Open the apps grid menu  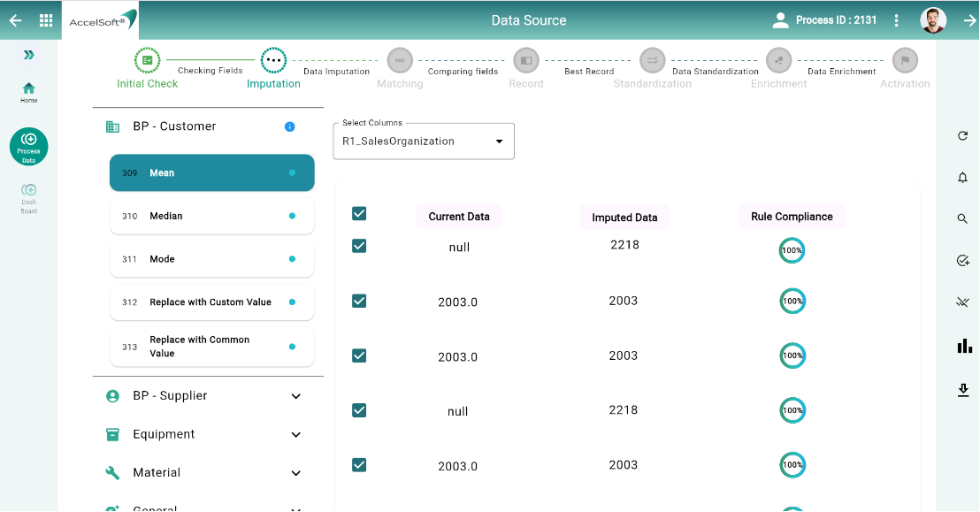click(46, 20)
